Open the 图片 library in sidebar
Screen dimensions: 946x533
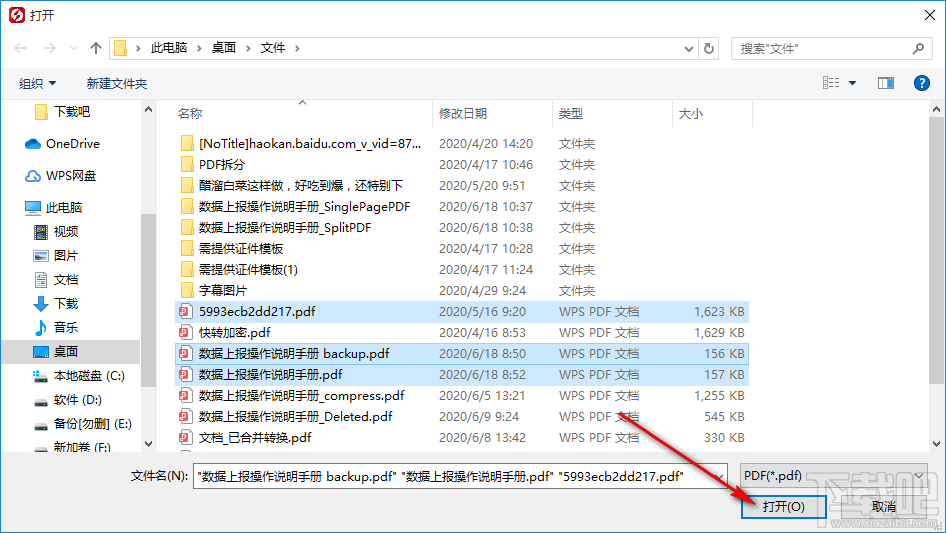coord(56,256)
